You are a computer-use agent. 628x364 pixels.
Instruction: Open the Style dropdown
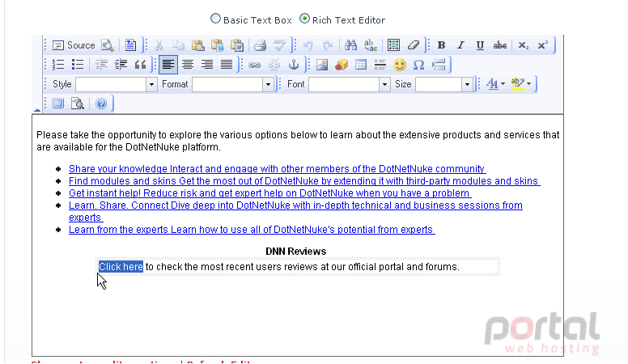(x=117, y=84)
